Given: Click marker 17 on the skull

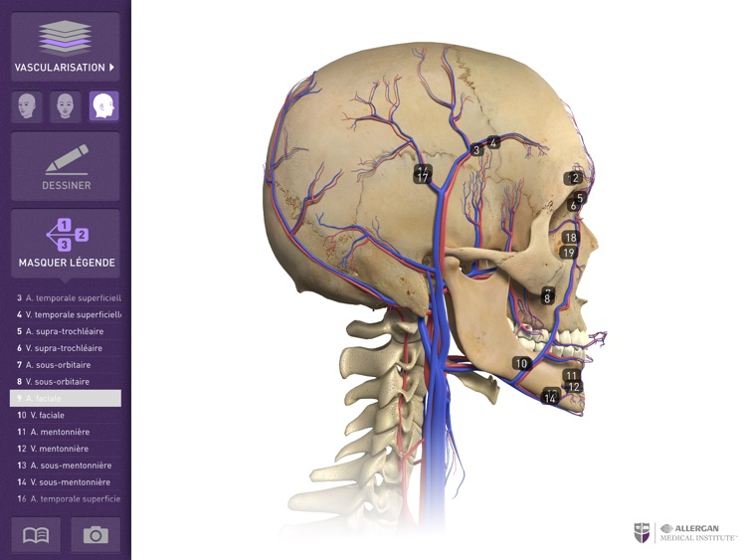Looking at the screenshot, I should (x=423, y=178).
